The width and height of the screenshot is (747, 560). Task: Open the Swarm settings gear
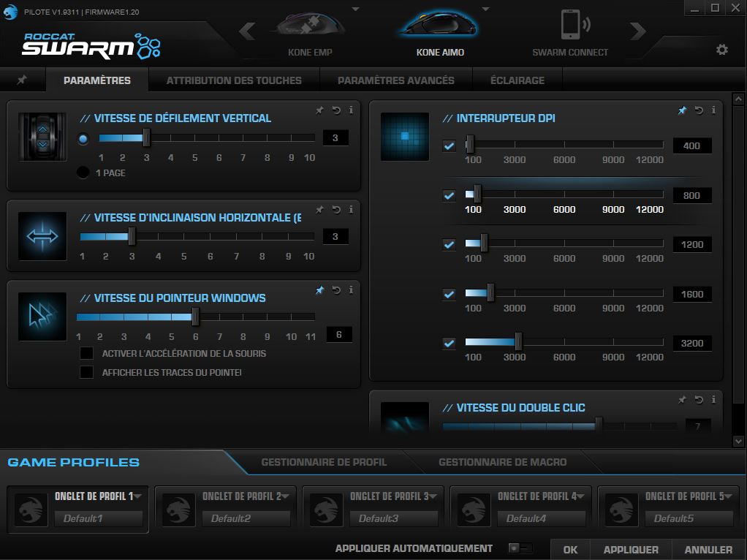tap(721, 50)
